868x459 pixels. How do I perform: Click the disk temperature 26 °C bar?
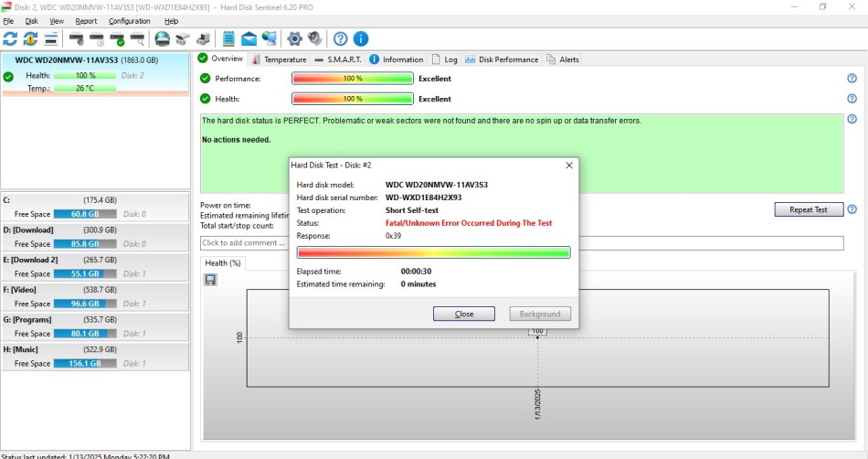click(x=85, y=88)
